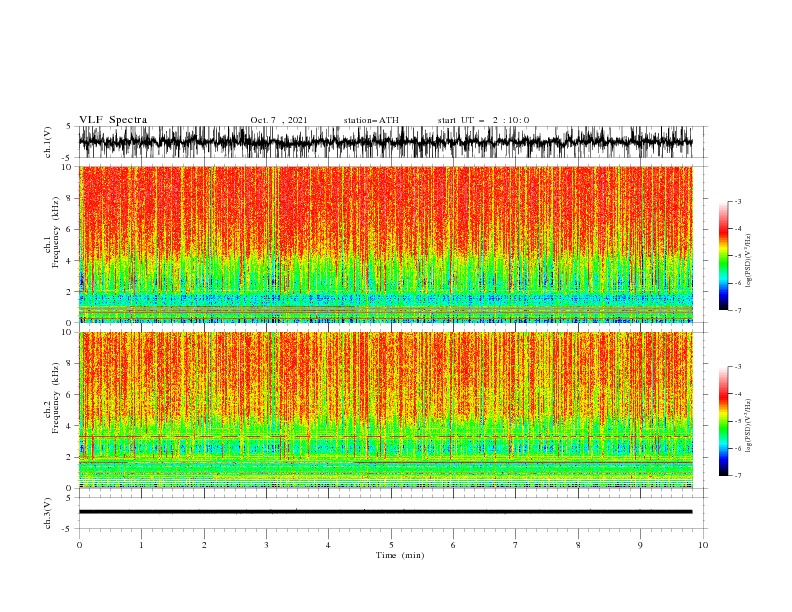Click the "station=ATH" label

coord(371,120)
